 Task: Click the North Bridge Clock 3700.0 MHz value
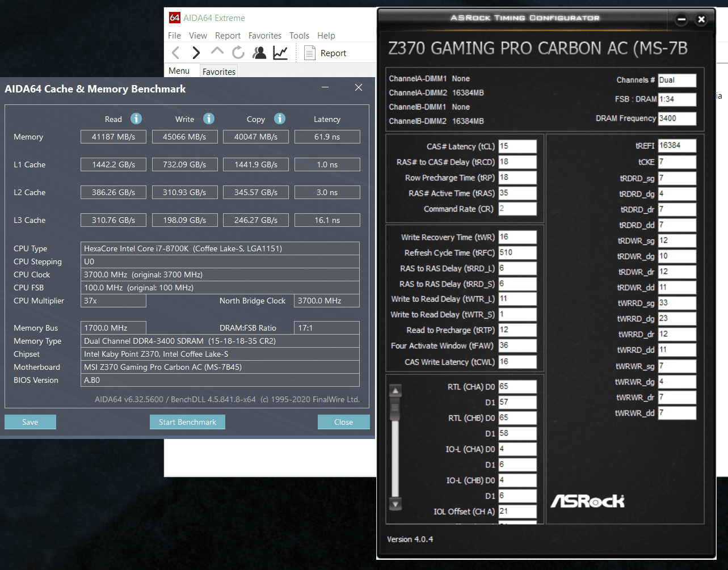point(327,301)
